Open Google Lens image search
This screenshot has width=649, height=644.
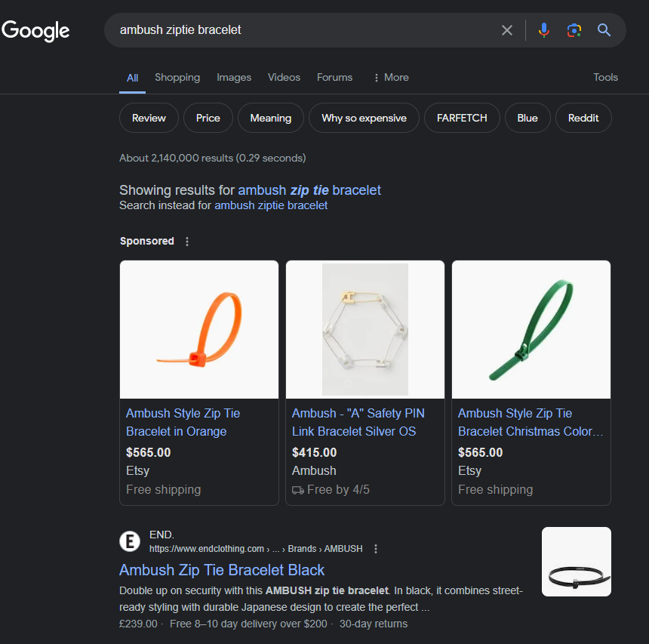[574, 30]
